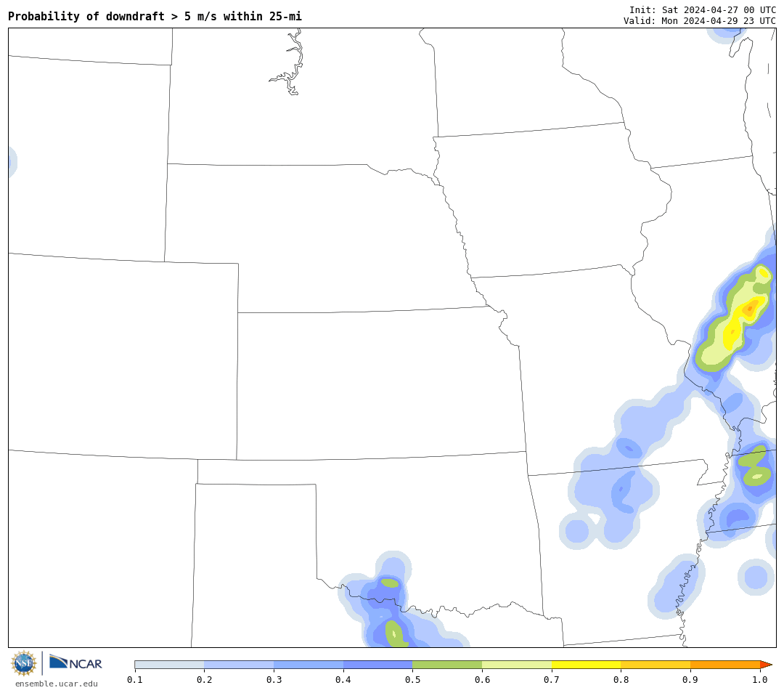Click the colorbar label 0.3
Screen dimensions: 784x693
274,679
